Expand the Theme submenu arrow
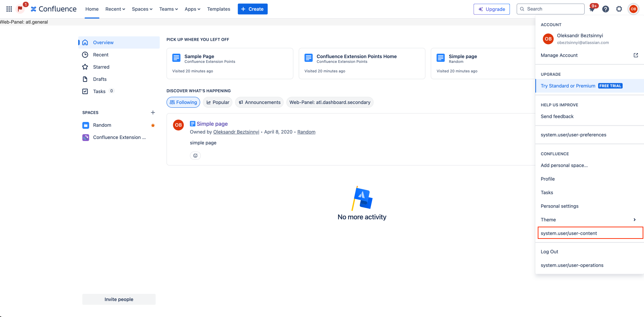 (634, 220)
